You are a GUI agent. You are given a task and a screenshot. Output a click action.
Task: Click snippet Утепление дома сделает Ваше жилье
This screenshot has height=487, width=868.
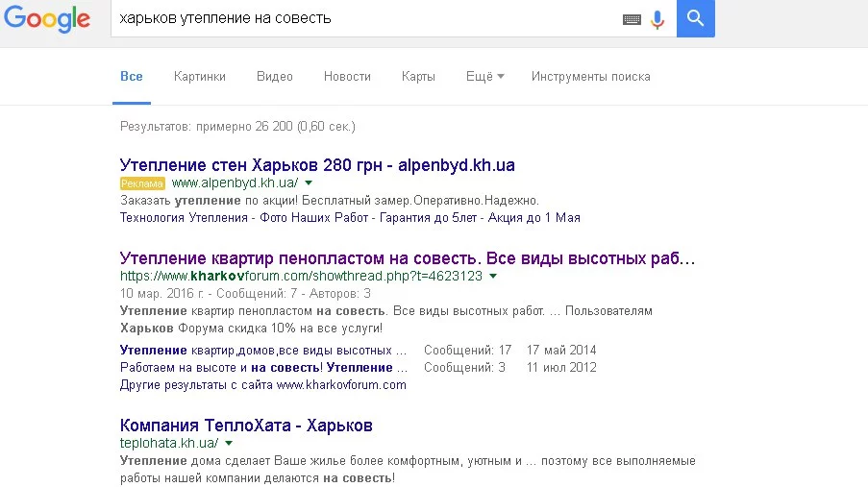point(408,470)
